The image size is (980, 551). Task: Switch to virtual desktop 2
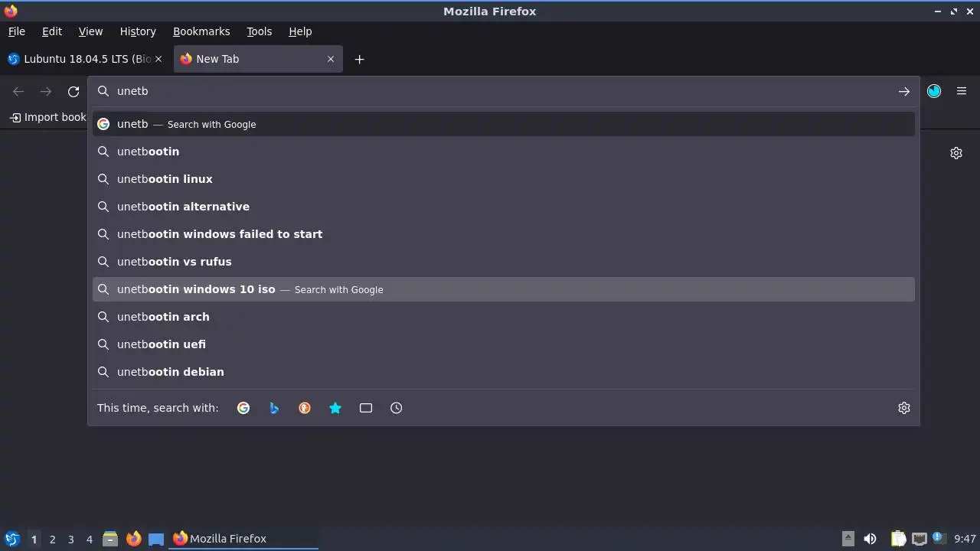(52, 539)
